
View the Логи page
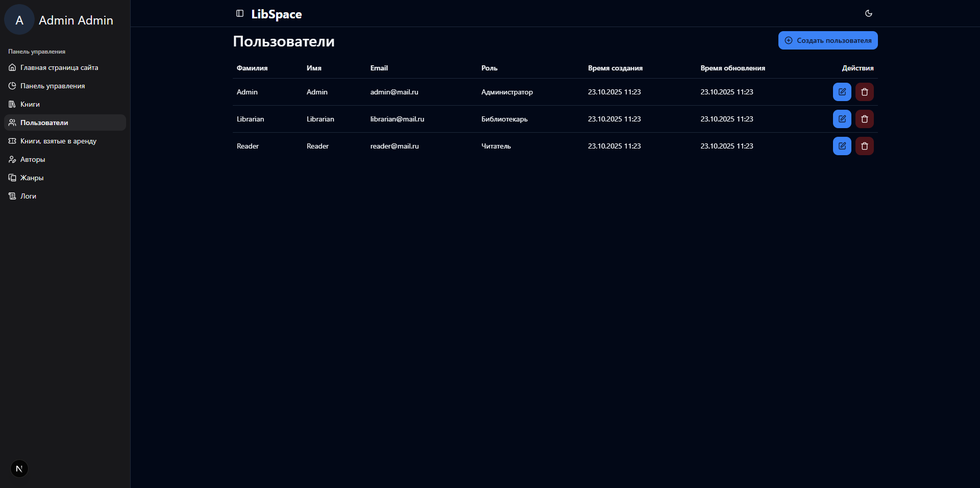pyautogui.click(x=28, y=196)
